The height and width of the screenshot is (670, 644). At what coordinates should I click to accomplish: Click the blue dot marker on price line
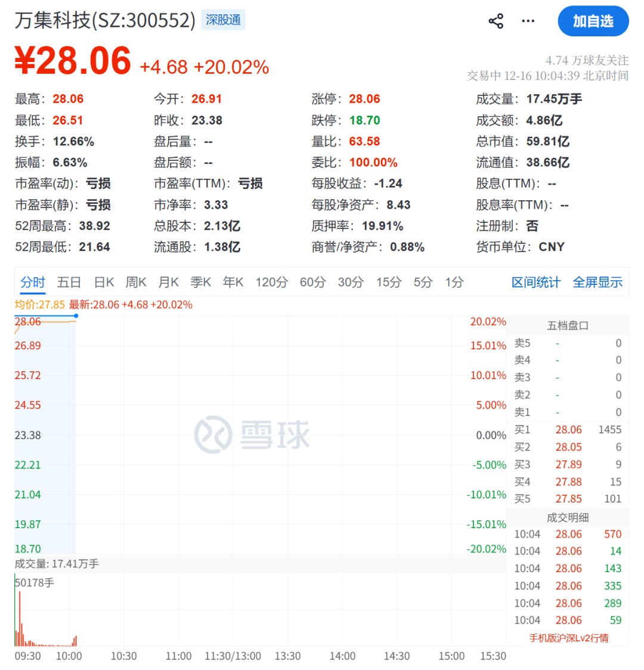(76, 315)
